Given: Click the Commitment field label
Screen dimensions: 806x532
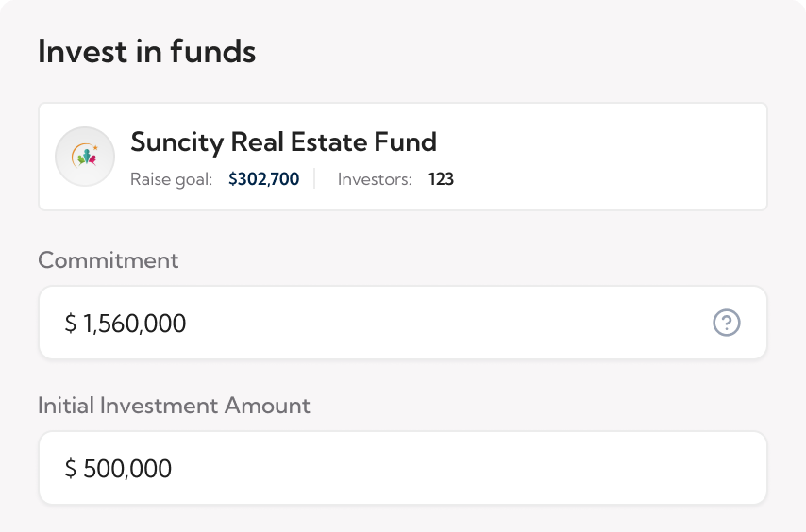Looking at the screenshot, I should coord(108,260).
